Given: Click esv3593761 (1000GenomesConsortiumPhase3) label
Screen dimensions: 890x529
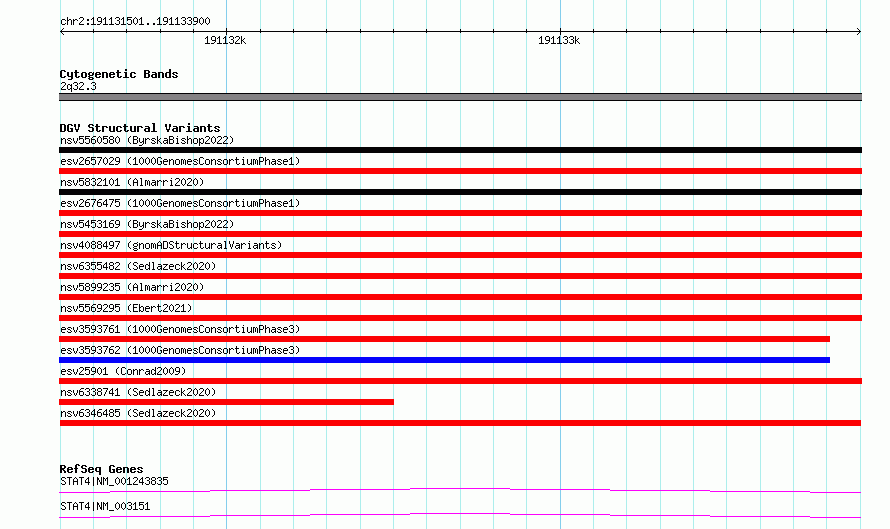Looking at the screenshot, I should point(180,329).
